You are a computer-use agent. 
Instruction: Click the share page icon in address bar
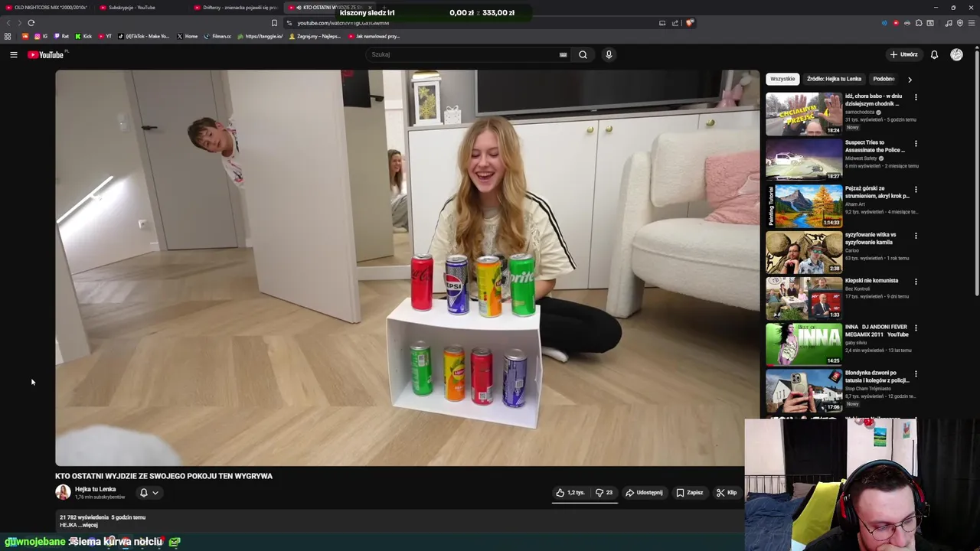[675, 23]
